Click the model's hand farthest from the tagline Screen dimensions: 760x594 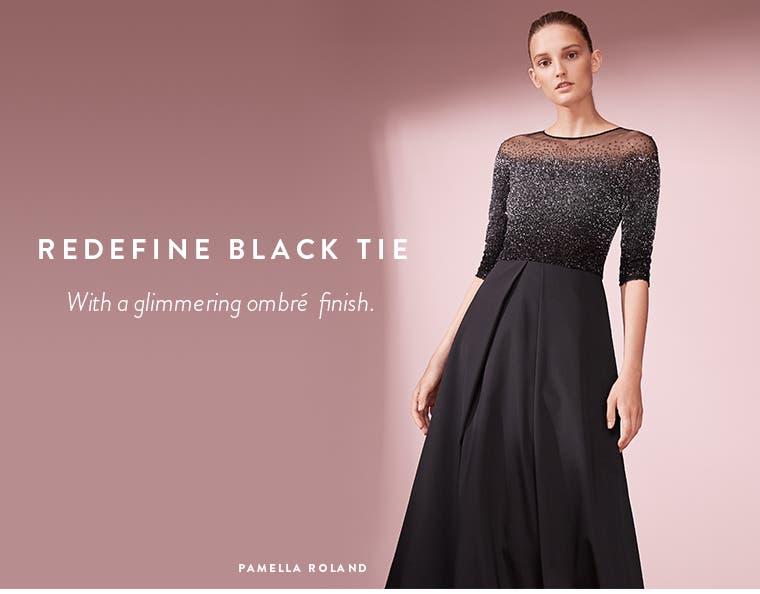pos(625,412)
